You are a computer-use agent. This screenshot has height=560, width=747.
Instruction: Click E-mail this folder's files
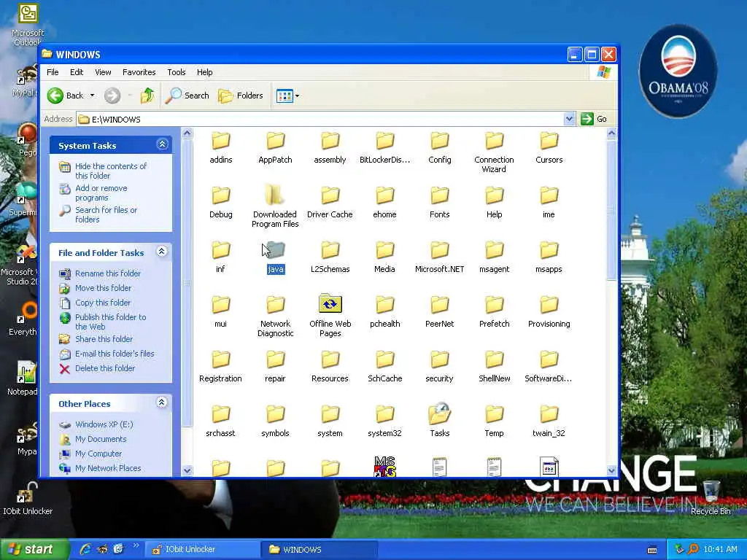[x=115, y=354]
